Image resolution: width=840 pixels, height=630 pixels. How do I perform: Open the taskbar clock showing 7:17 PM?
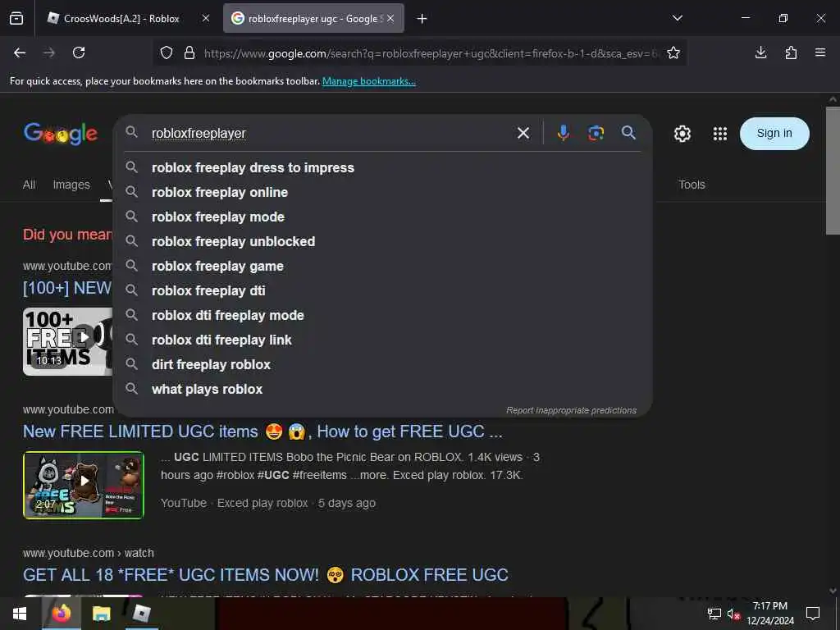click(769, 614)
